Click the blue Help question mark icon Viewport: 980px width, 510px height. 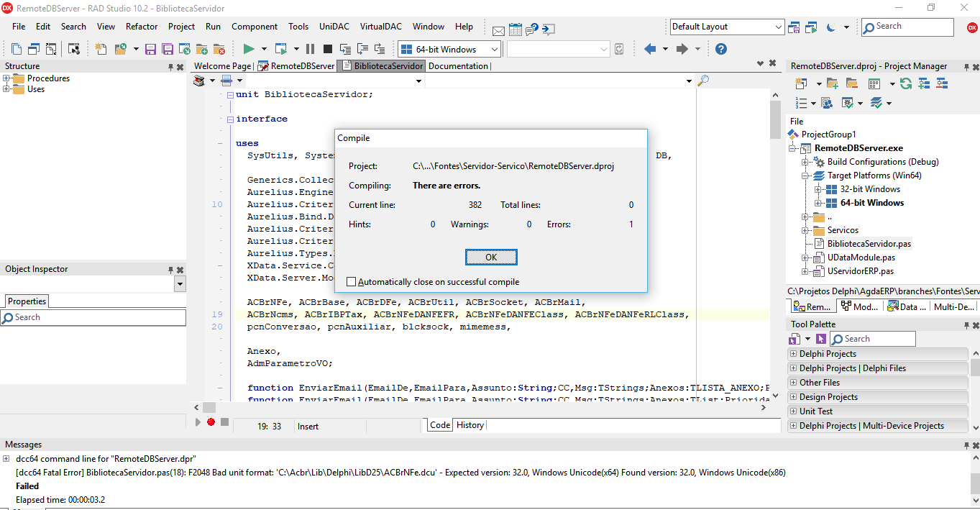(x=721, y=49)
